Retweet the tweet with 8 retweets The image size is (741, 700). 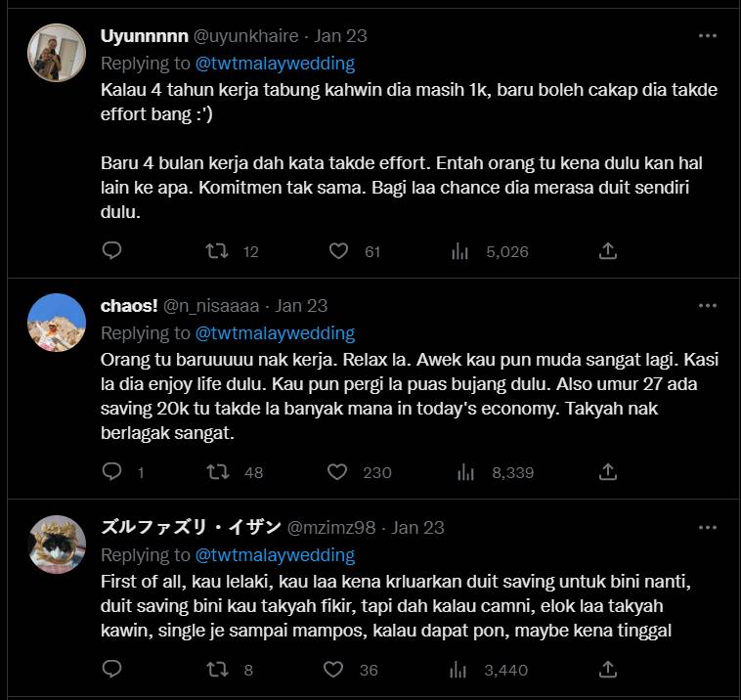217,670
